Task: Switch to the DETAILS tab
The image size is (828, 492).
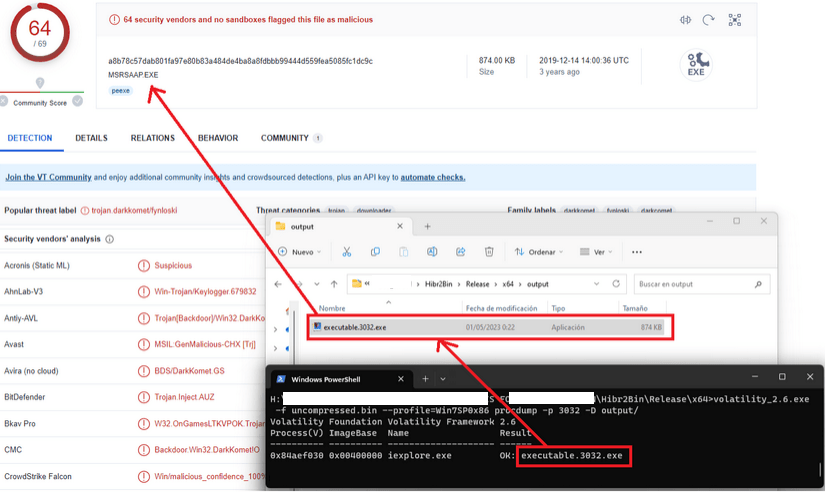Action: coord(91,138)
